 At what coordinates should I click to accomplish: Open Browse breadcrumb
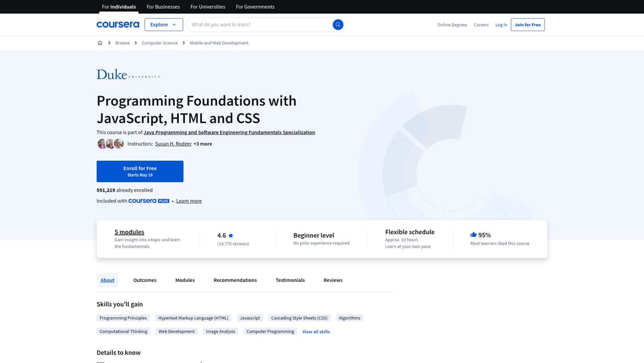tap(122, 43)
